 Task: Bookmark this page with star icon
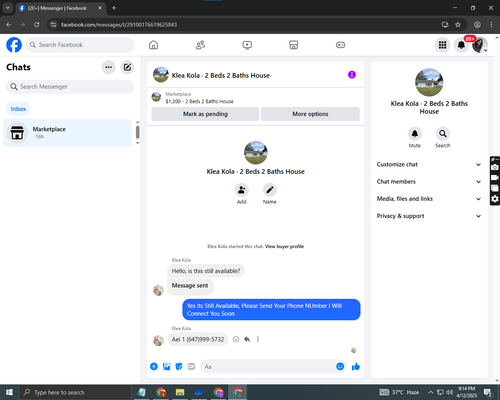(458, 25)
